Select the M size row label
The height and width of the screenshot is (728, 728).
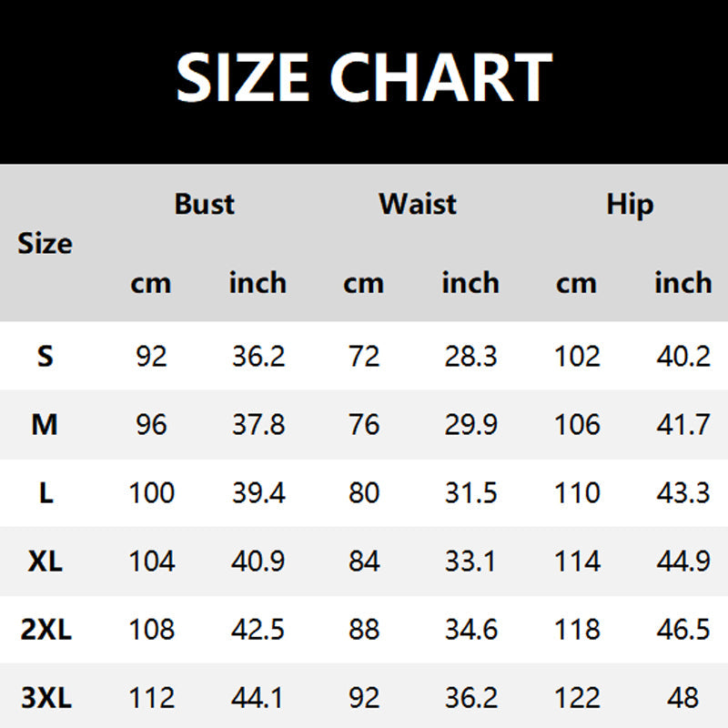(45, 424)
